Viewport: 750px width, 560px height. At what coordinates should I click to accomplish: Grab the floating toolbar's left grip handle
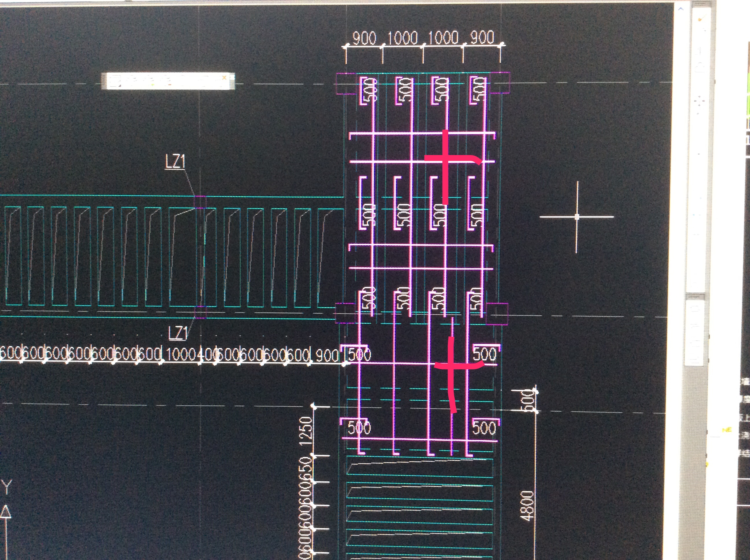[104, 81]
